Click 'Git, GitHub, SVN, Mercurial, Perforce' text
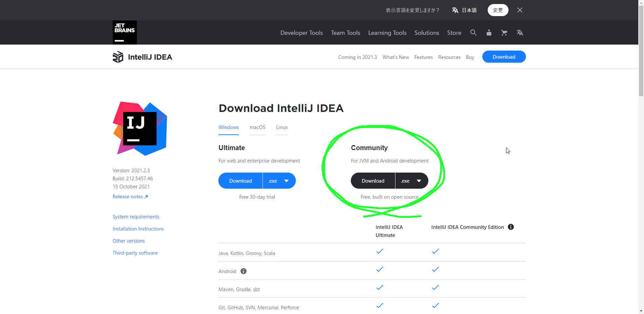The width and height of the screenshot is (644, 314). coord(259,308)
